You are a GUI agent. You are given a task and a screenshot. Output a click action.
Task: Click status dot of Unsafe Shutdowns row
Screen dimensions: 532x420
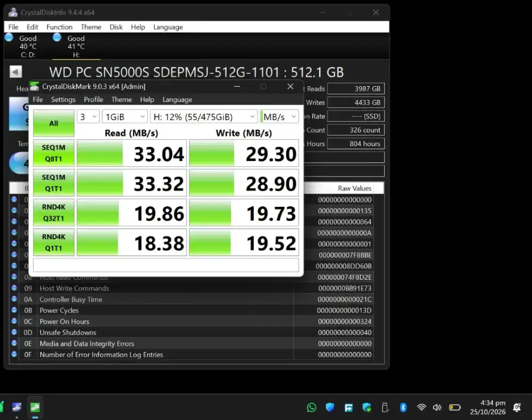tap(14, 332)
